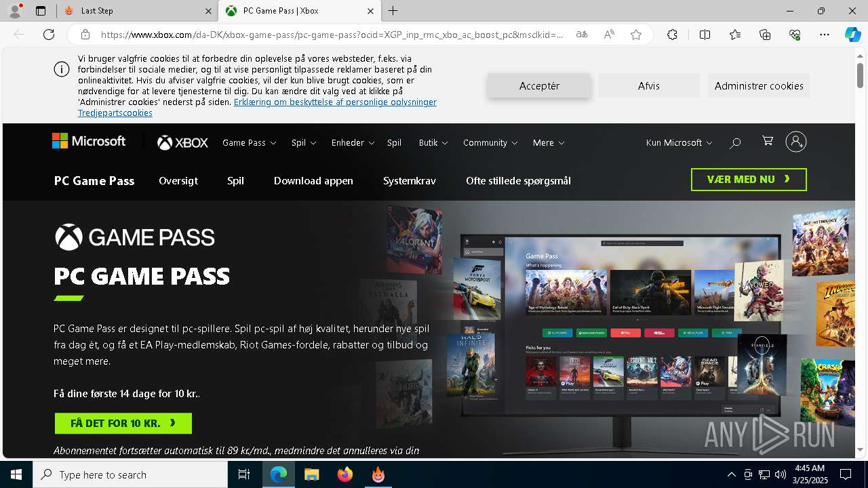Select the PC Game Pass | Xbox tab
The image size is (868, 488).
pos(298,11)
